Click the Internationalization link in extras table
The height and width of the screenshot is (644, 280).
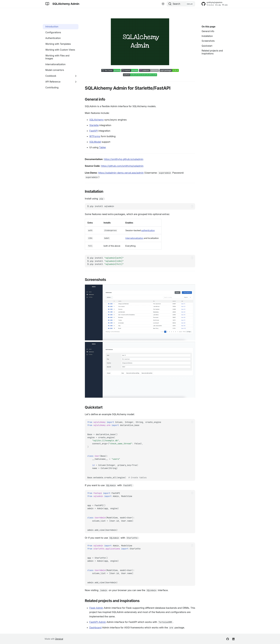pyautogui.click(x=134, y=238)
